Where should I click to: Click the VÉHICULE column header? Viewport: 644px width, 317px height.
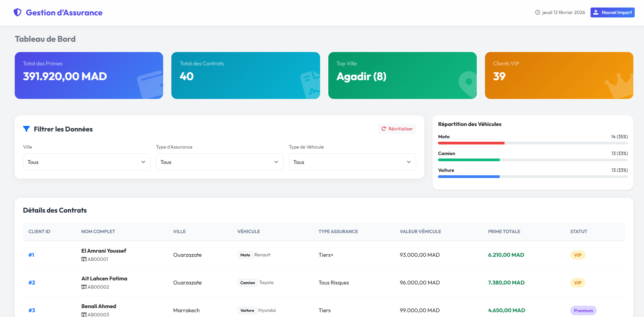tap(248, 232)
